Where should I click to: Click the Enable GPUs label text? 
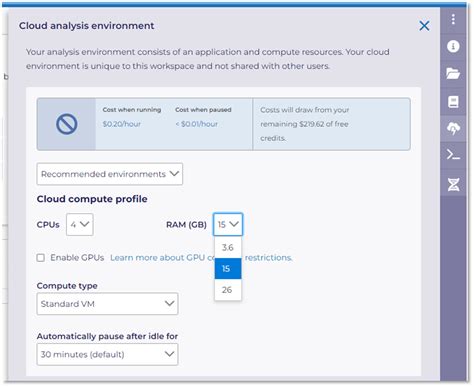(77, 258)
